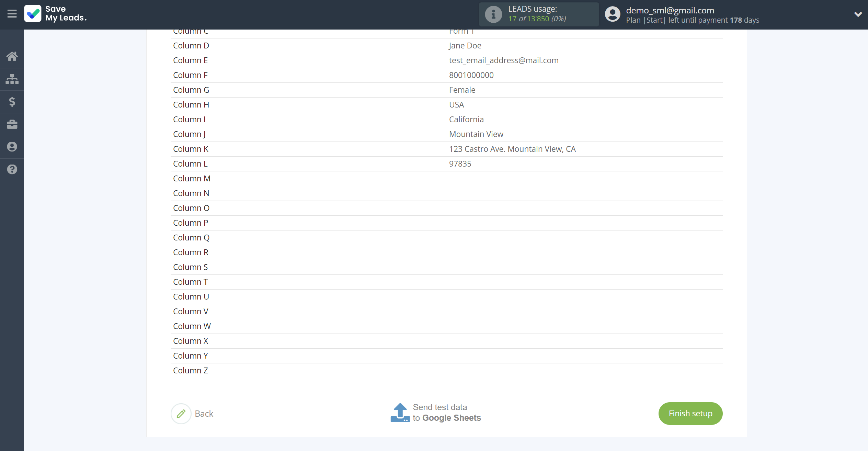868x451 pixels.
Task: Click the Column E label
Action: (x=190, y=60)
